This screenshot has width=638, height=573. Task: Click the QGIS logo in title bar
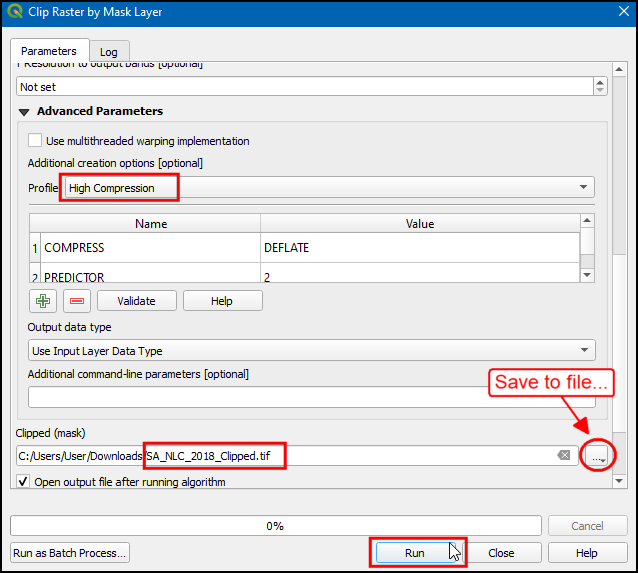15,12
